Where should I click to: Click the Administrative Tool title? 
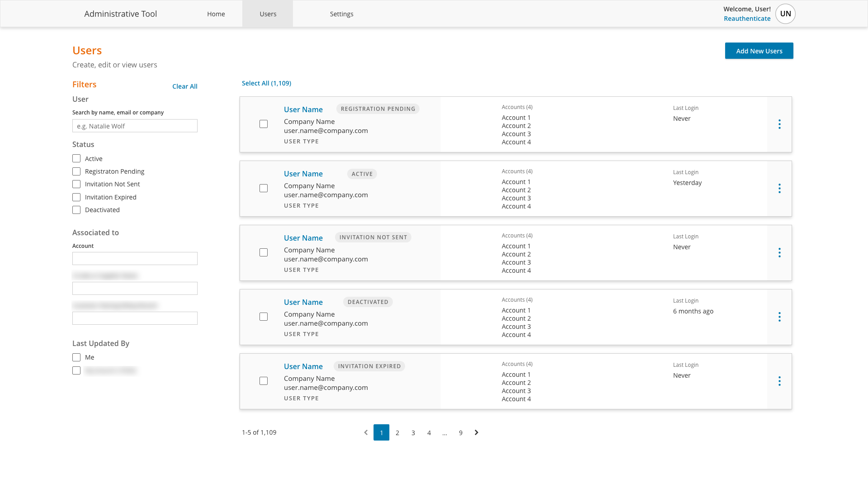(121, 14)
